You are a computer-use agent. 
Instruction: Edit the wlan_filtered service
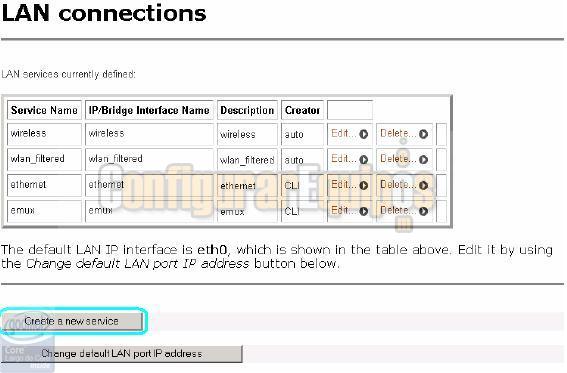point(344,159)
